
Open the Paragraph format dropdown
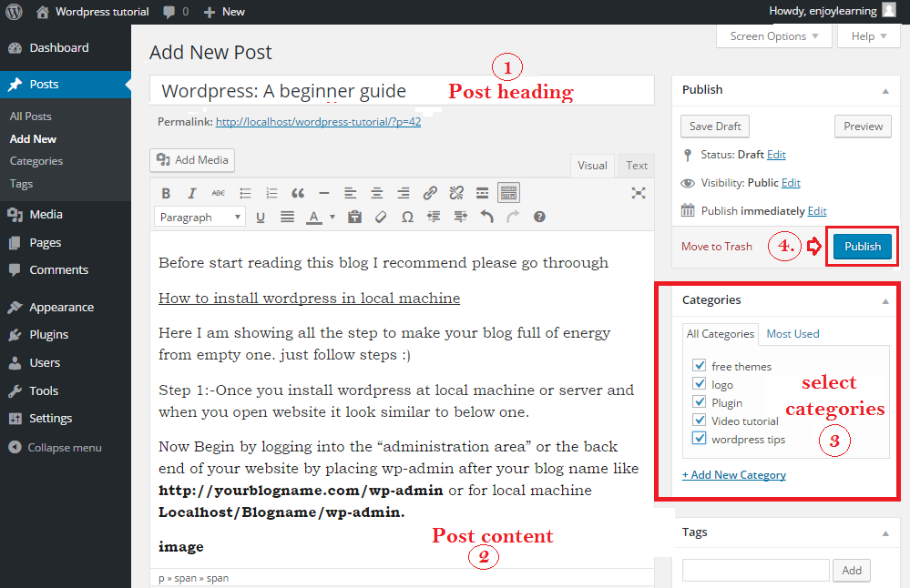pyautogui.click(x=199, y=217)
